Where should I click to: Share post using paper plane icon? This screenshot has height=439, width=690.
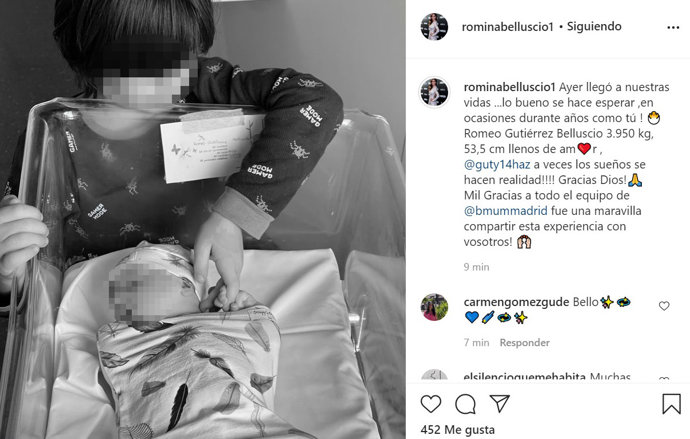click(499, 403)
